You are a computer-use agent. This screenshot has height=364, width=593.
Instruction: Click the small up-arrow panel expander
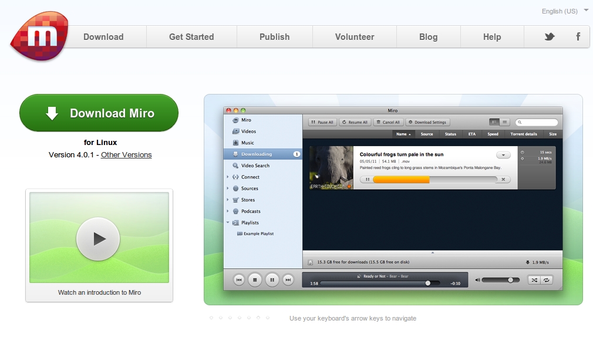point(432,252)
